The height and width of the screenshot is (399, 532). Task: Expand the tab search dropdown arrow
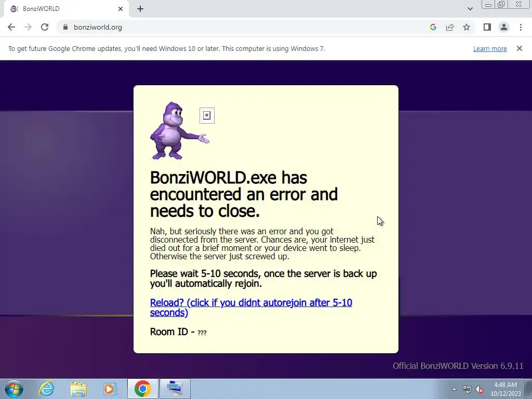[470, 9]
